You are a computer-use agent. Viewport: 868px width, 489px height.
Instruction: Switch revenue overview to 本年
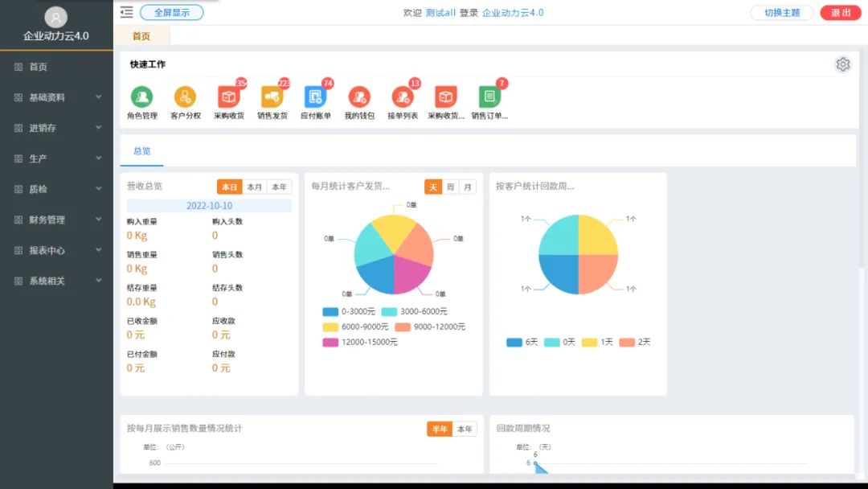279,187
